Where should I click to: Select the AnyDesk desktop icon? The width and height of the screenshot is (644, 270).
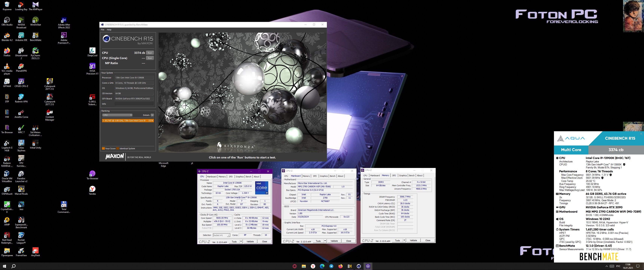(x=36, y=252)
